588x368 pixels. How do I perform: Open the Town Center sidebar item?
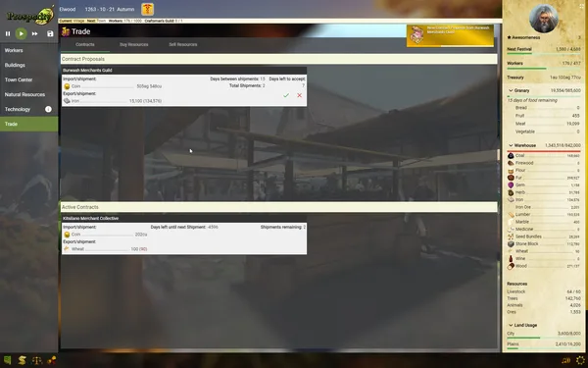coord(28,79)
